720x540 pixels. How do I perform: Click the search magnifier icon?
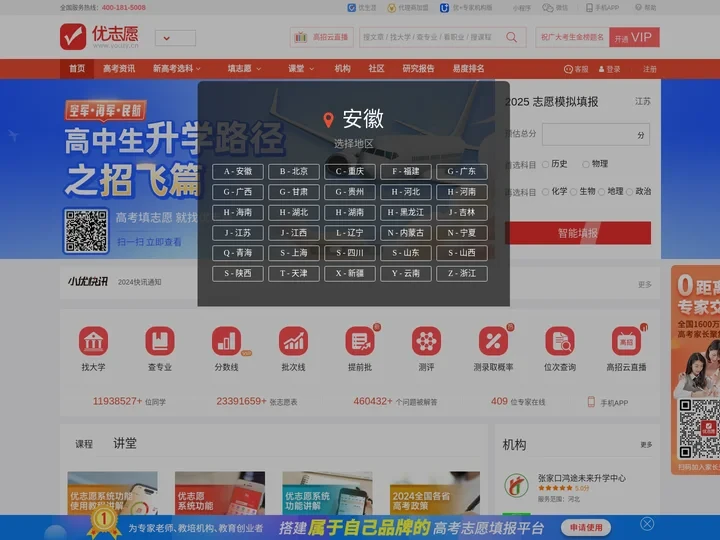click(512, 37)
